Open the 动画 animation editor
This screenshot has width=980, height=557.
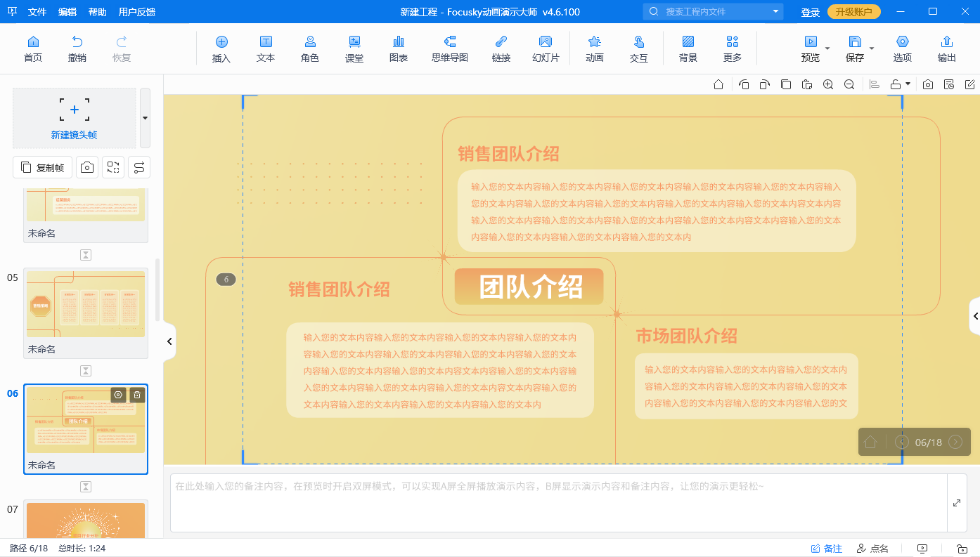pos(595,48)
